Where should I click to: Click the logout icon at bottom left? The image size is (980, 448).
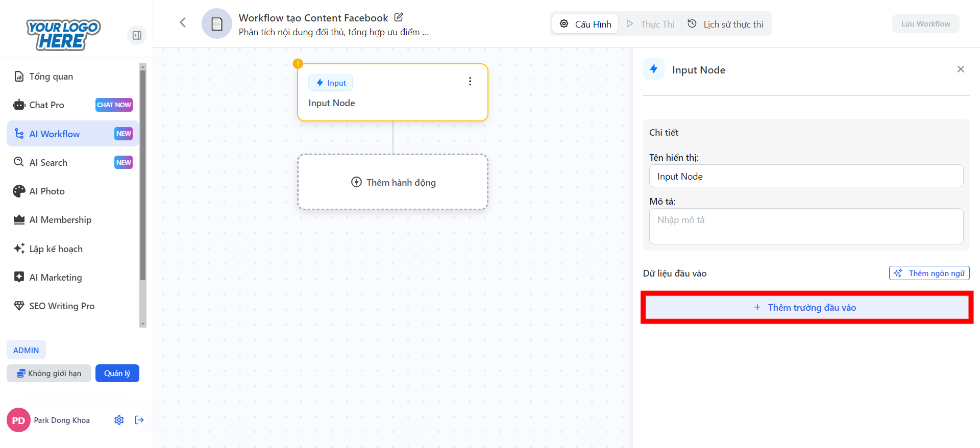tap(139, 420)
